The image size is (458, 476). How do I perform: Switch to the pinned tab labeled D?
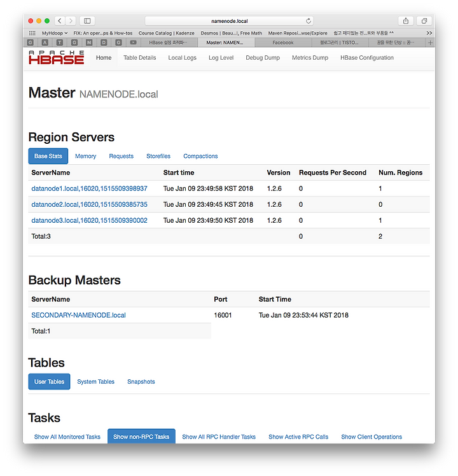tap(104, 43)
